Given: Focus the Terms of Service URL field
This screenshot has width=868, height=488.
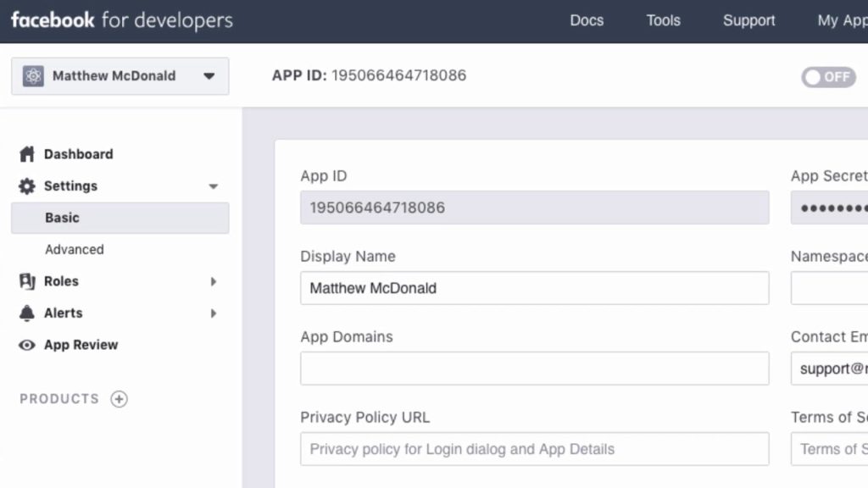Looking at the screenshot, I should coord(829,449).
